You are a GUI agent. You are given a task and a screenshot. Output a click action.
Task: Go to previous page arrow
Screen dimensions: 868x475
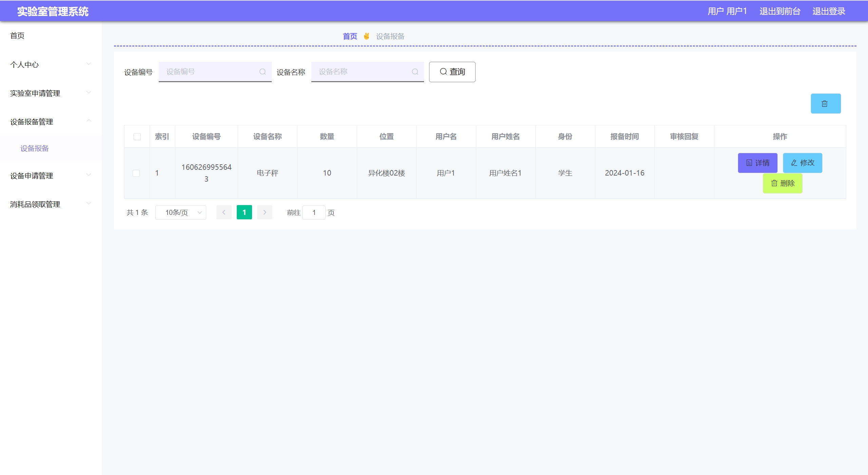click(x=224, y=212)
